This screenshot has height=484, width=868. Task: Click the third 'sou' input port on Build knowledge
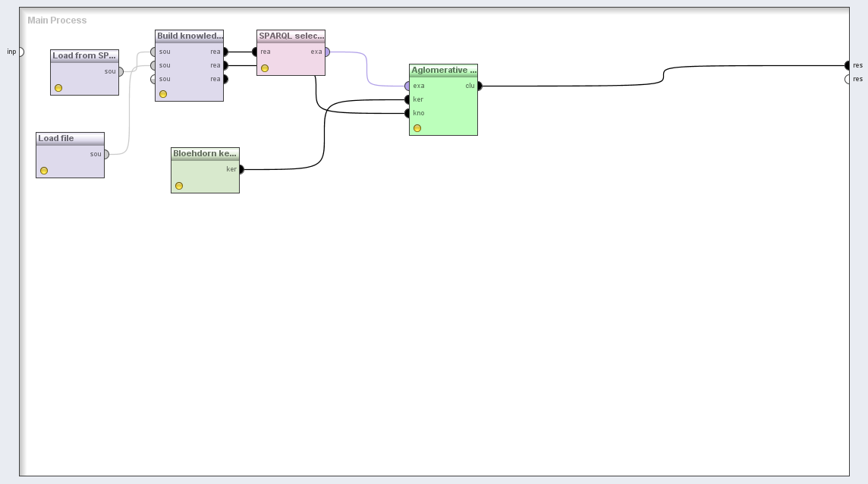[x=153, y=79]
